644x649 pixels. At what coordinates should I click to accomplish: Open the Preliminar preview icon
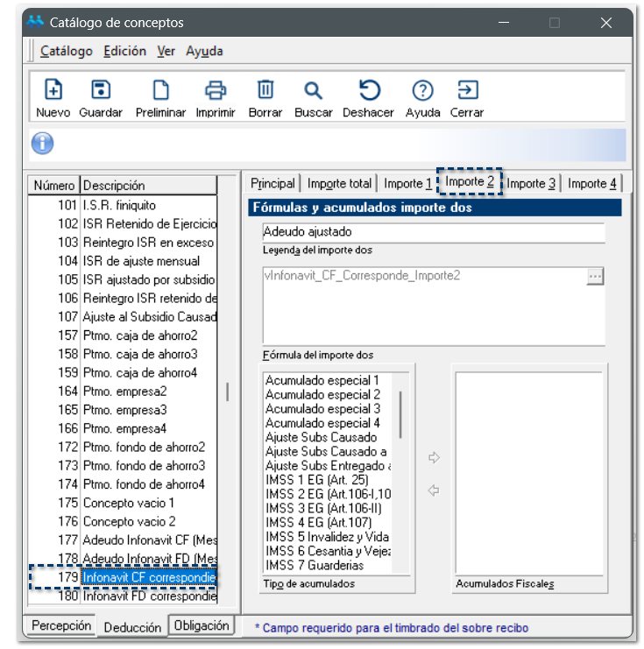[x=160, y=91]
